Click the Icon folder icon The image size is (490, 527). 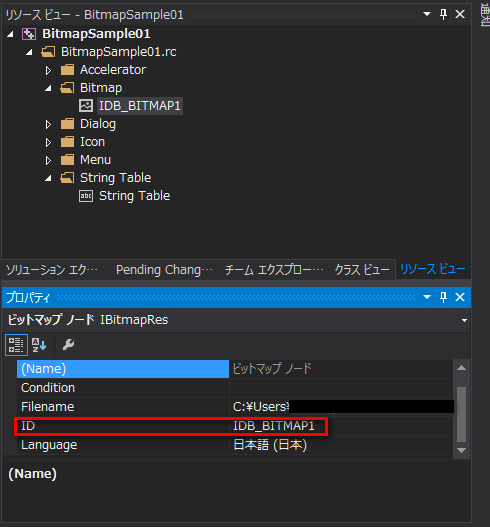click(67, 142)
